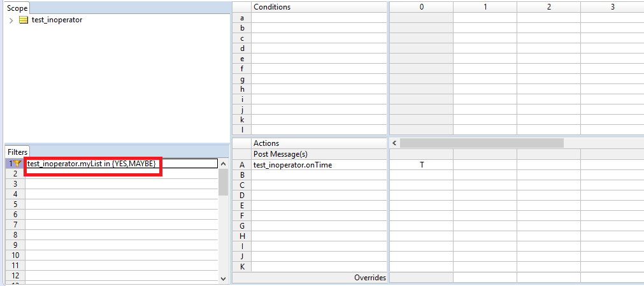Screen dimensions: 644x286
Task: Switch to the Scope tab
Action: [x=17, y=8]
